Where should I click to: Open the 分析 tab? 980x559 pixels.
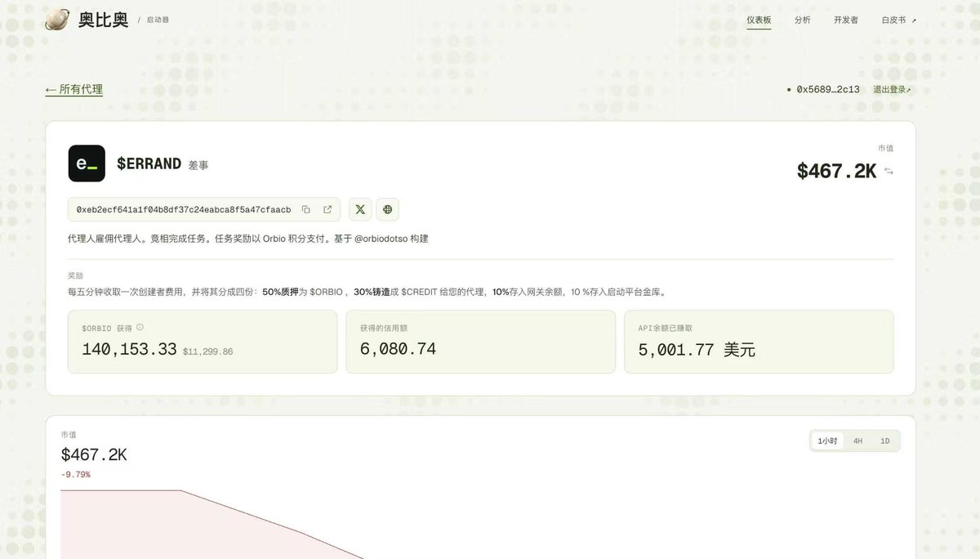click(803, 20)
